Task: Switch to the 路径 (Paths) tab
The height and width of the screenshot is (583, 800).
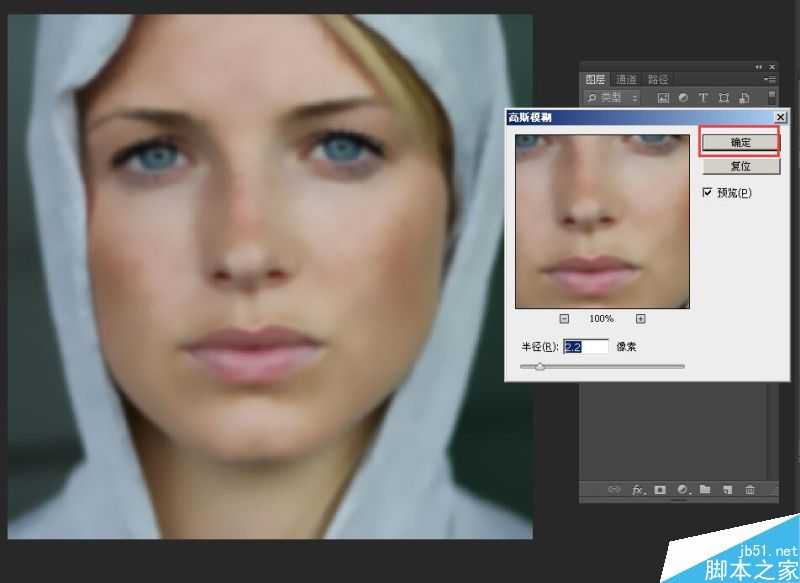Action: pos(657,79)
